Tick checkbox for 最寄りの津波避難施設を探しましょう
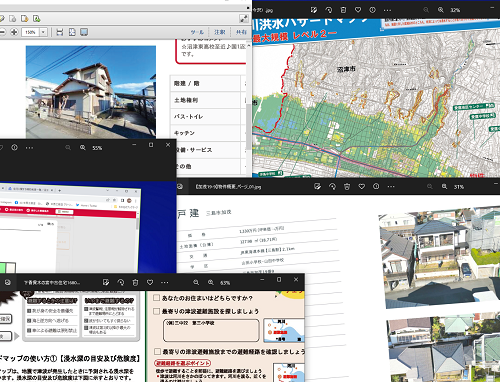 click(156, 311)
